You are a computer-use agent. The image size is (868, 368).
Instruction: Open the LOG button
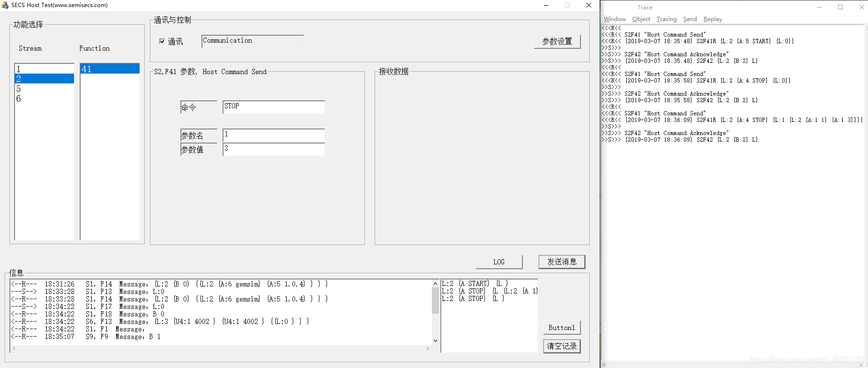pyautogui.click(x=499, y=262)
